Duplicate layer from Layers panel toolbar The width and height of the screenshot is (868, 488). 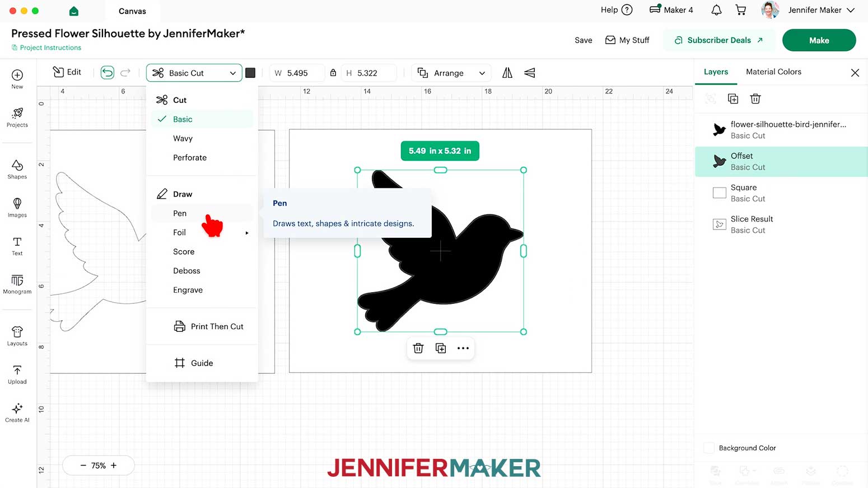(x=733, y=99)
